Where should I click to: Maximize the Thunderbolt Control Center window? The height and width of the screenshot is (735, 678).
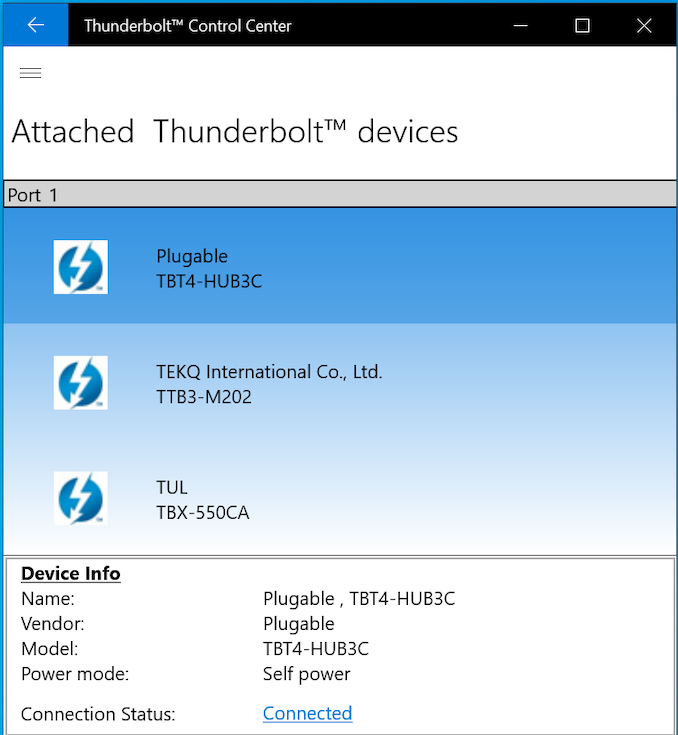[x=582, y=25]
